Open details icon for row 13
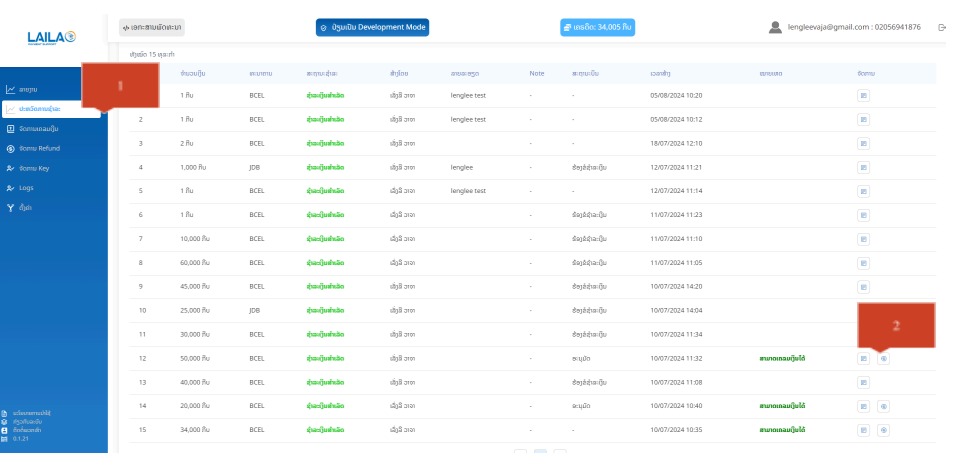The image size is (963, 471). 863,382
